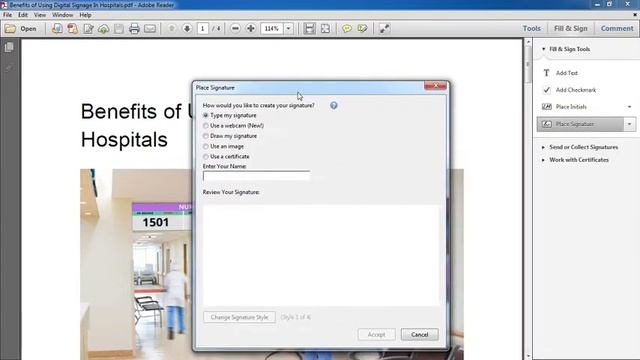Click the highlight text icon
The image size is (640, 360).
(362, 29)
